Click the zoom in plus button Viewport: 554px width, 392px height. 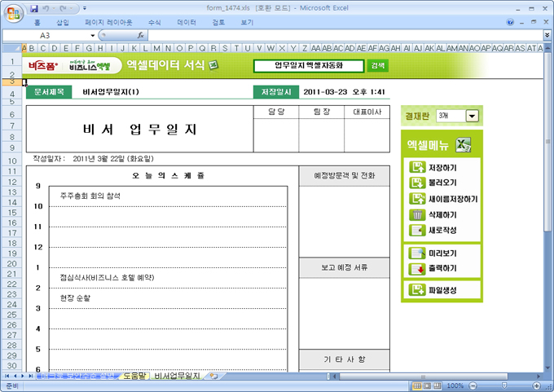(537, 385)
